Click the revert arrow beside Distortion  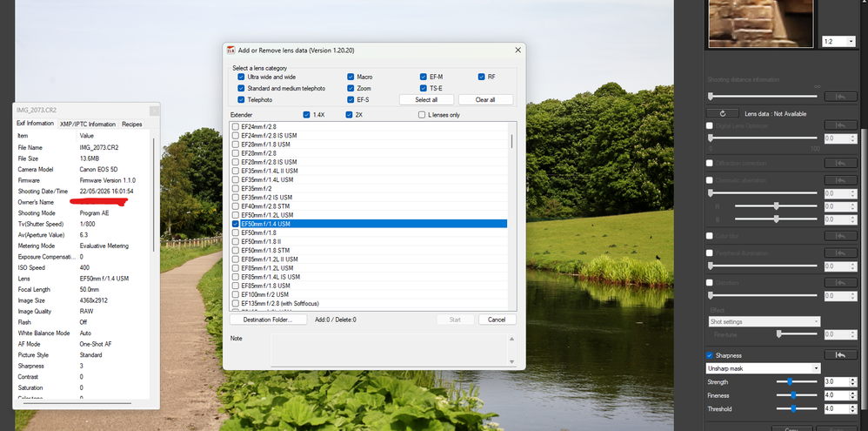coord(840,282)
